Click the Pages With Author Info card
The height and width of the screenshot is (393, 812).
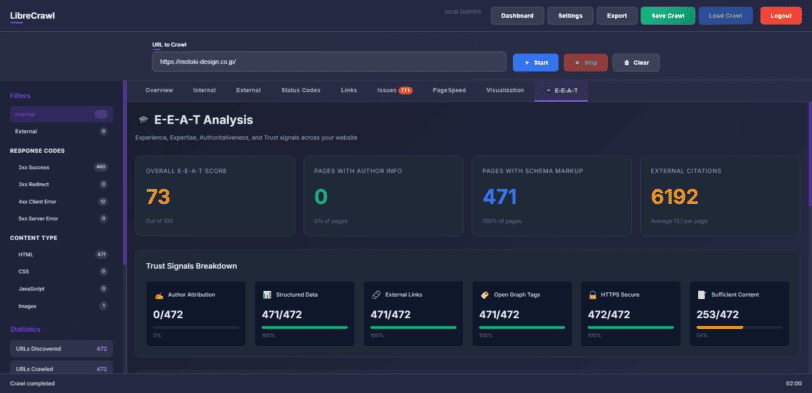click(383, 196)
